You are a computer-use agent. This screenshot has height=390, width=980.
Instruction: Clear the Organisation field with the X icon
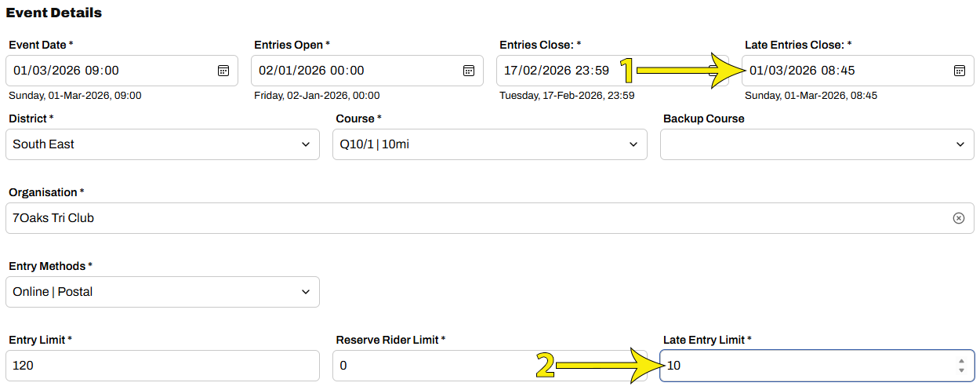click(x=958, y=218)
